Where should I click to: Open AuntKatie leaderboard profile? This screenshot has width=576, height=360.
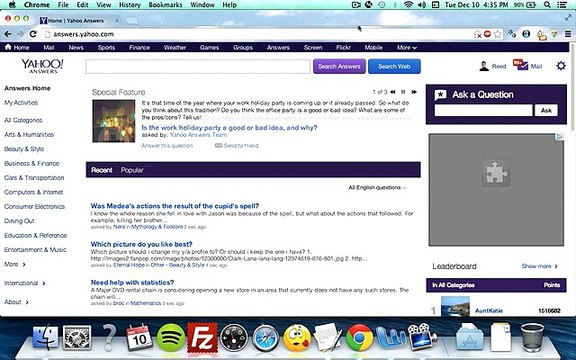[x=489, y=310]
